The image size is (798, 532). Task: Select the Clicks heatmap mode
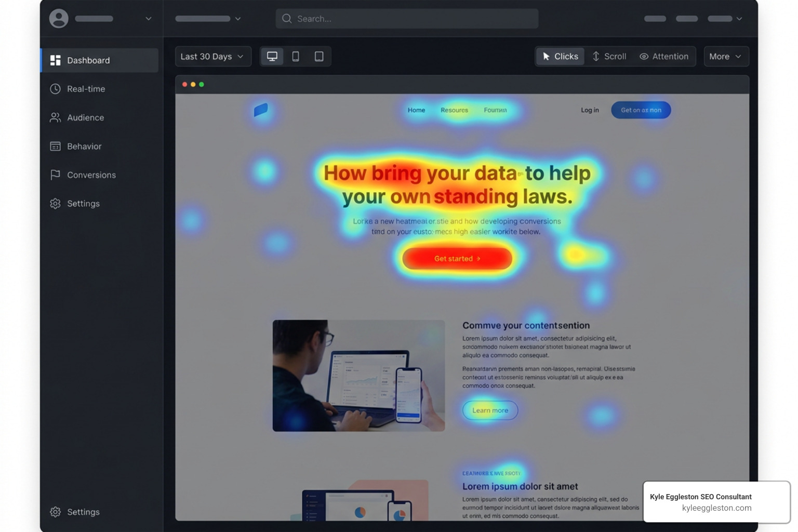pyautogui.click(x=560, y=57)
